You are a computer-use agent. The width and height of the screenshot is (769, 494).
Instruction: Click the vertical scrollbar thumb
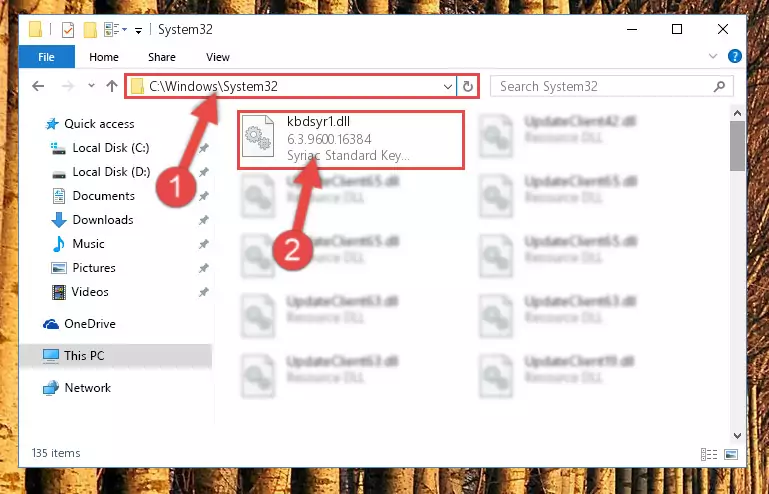tap(737, 146)
